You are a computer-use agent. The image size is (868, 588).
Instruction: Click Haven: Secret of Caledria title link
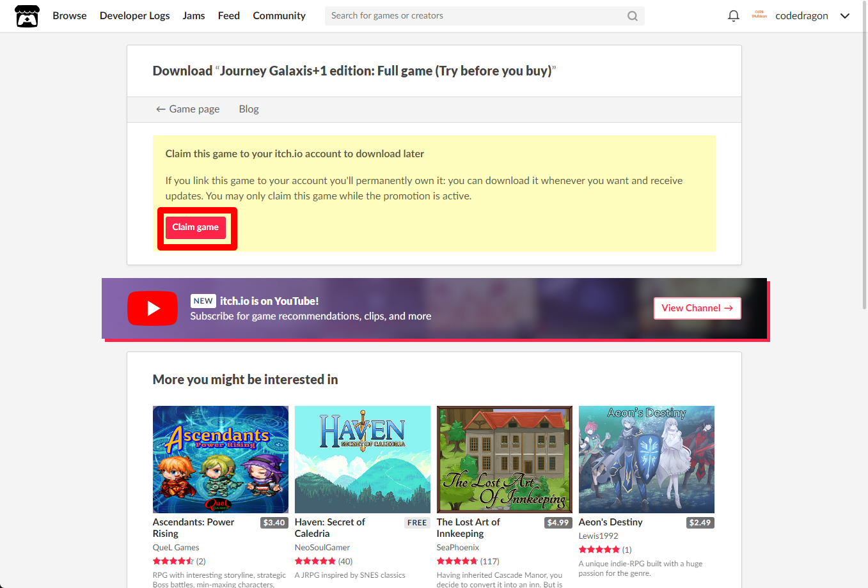330,528
